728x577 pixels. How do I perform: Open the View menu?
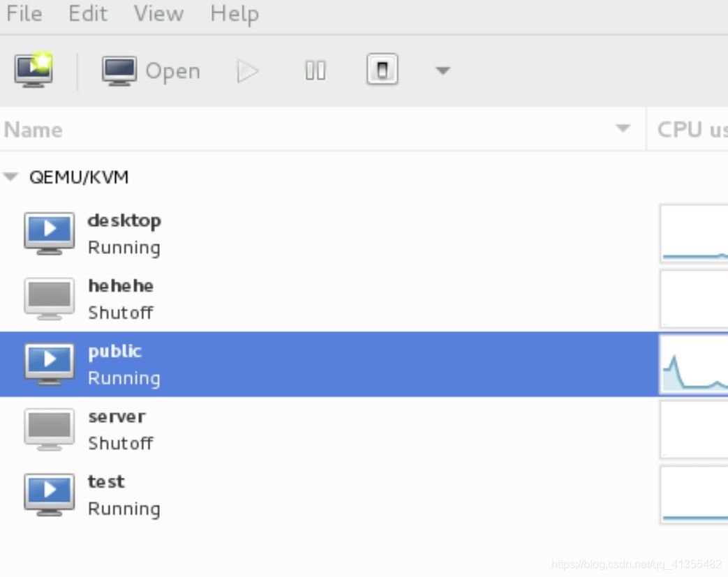158,13
